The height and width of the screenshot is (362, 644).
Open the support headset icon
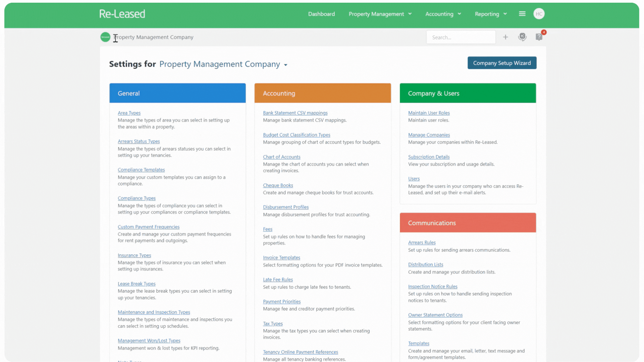(x=522, y=37)
